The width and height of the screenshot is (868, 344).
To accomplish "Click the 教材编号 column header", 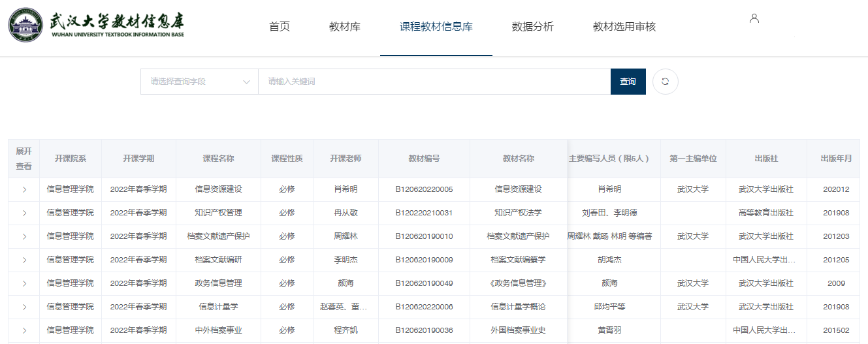I will click(x=424, y=159).
